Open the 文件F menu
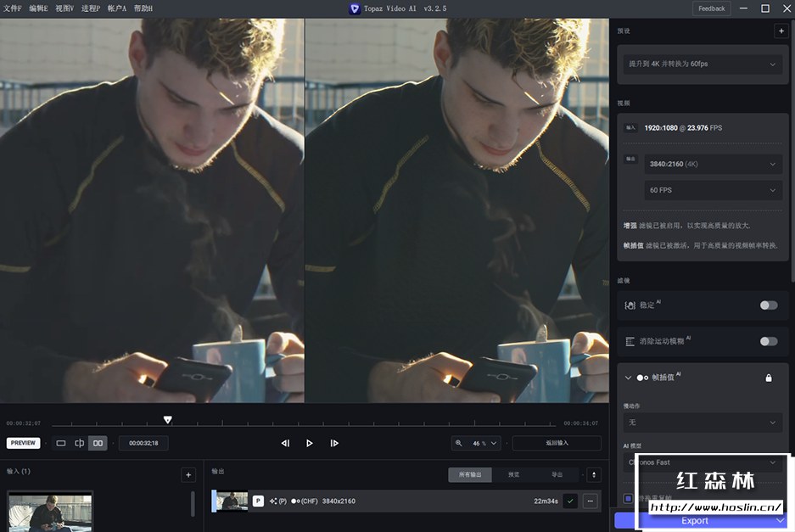This screenshot has width=795, height=532. click(x=13, y=8)
